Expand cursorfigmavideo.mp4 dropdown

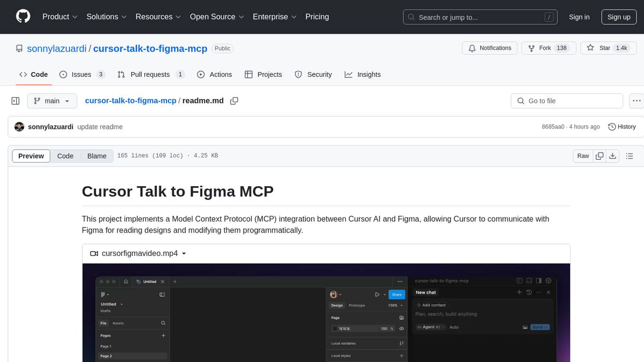pos(138,253)
